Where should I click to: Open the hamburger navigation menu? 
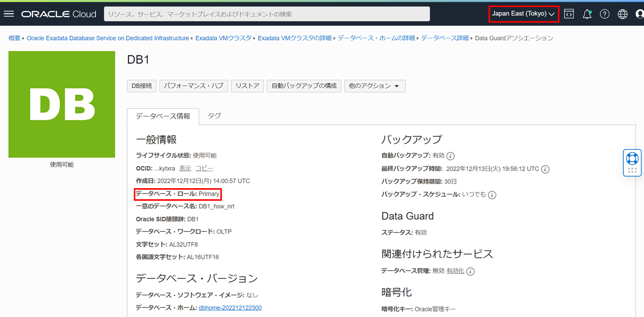click(9, 14)
